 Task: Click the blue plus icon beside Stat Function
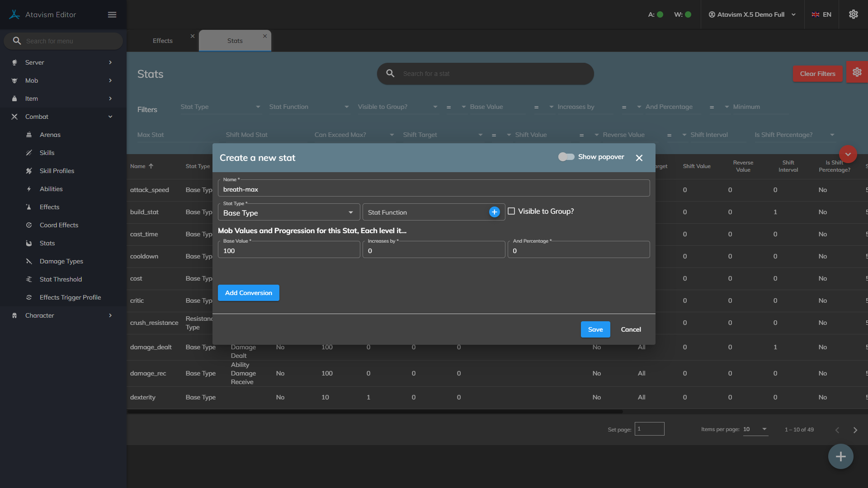pyautogui.click(x=494, y=212)
